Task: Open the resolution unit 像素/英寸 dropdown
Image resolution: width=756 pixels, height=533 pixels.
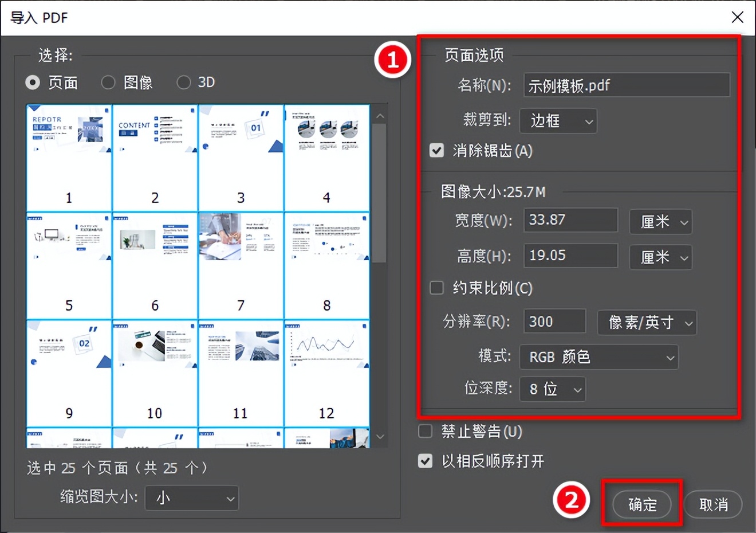Action: click(647, 323)
